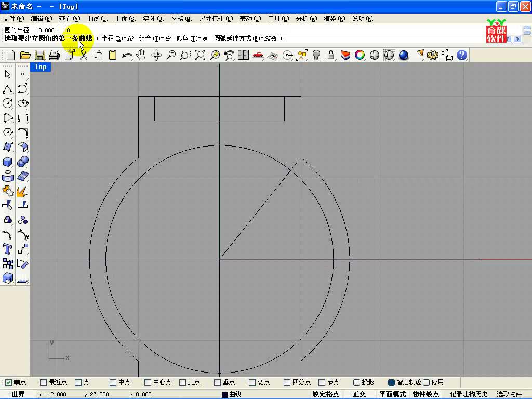Toggle 物件锁点 in the status bar
532x399 pixels.
425,394
